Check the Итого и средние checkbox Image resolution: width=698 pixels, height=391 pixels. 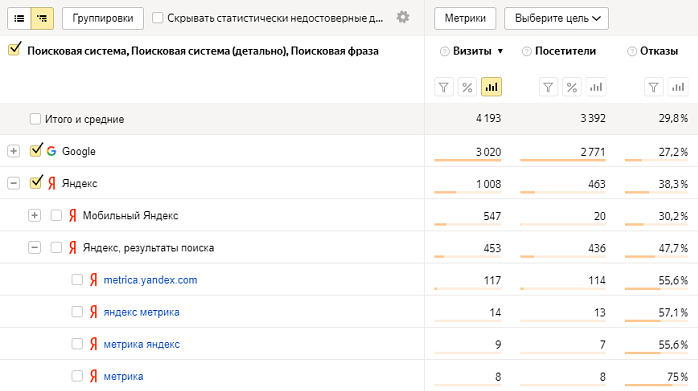[x=35, y=119]
